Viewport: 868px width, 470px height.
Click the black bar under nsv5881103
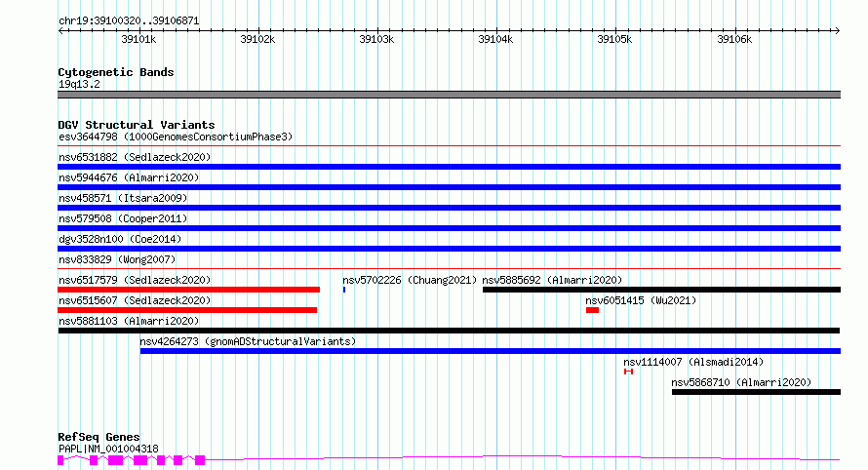449,331
